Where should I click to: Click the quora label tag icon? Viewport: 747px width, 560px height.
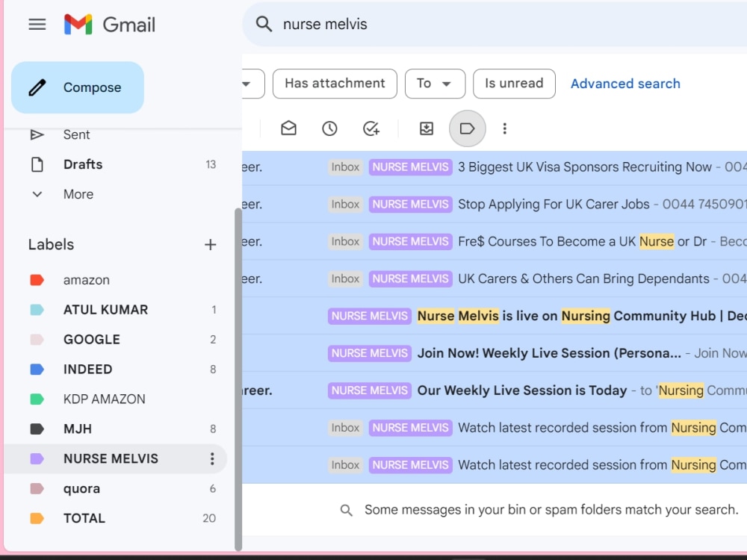click(x=37, y=488)
